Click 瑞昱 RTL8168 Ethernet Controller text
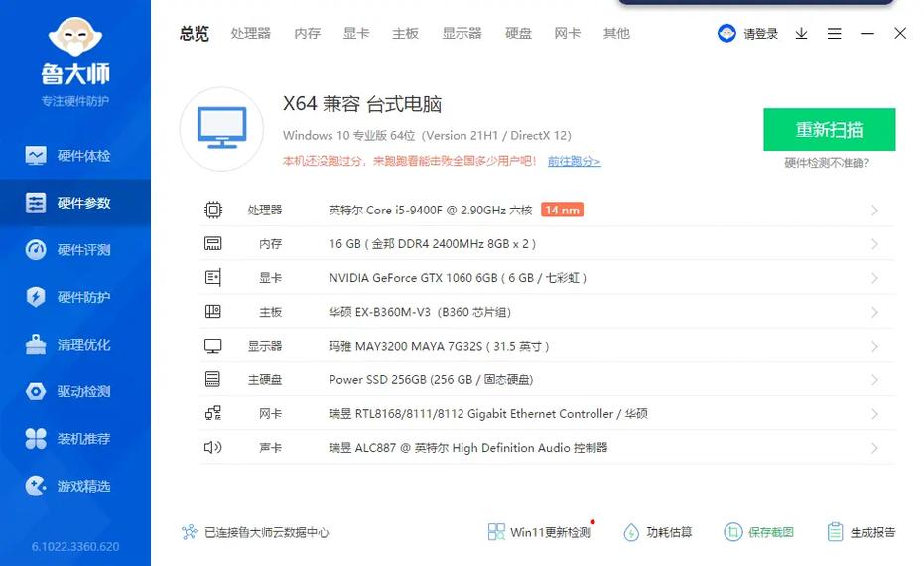Screen dimensions: 924x566 488,414
